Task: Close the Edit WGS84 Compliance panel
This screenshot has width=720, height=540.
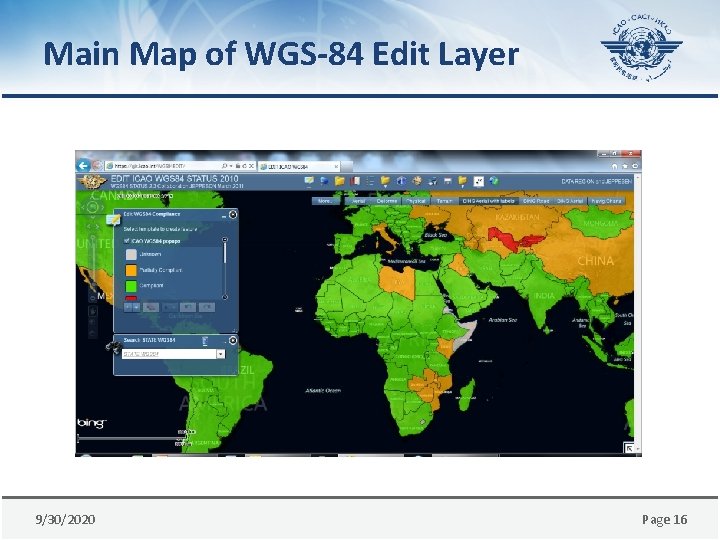Action: pyautogui.click(x=233, y=214)
